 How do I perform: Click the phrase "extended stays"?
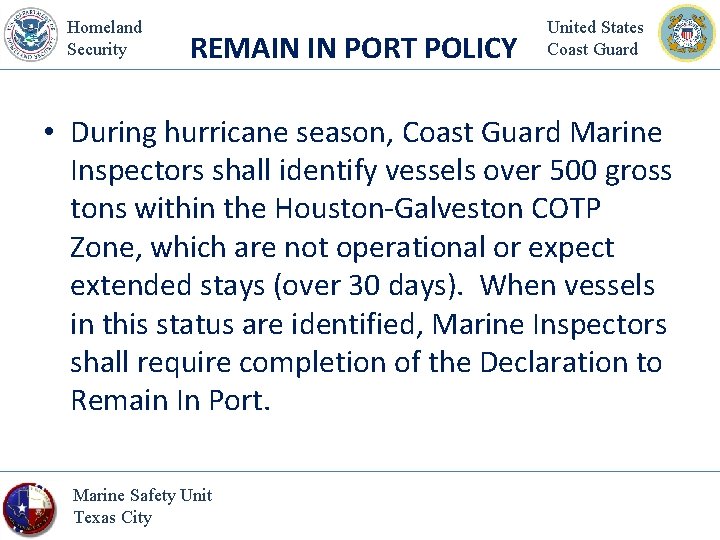(163, 285)
